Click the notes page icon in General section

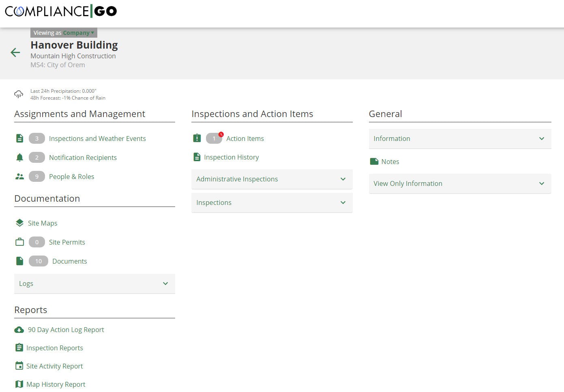374,161
